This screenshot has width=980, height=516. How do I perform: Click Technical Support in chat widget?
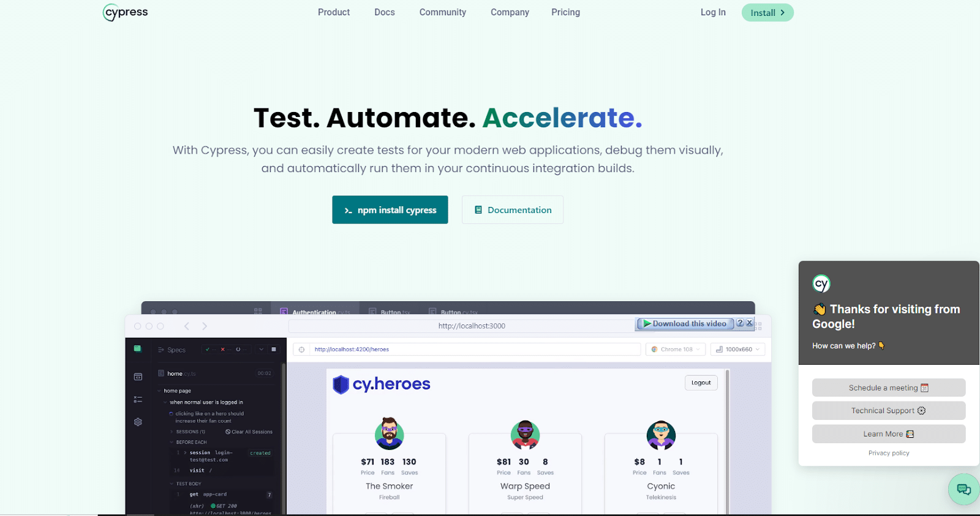889,411
